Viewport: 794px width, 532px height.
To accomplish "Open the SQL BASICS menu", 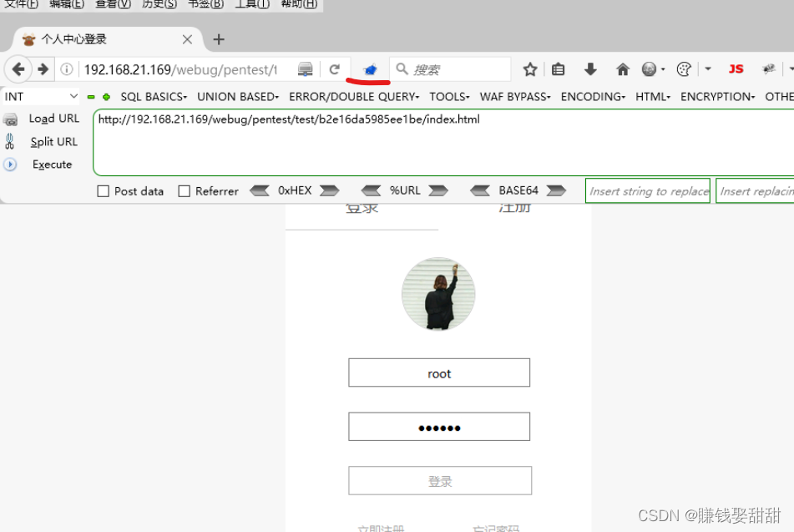I will point(154,96).
